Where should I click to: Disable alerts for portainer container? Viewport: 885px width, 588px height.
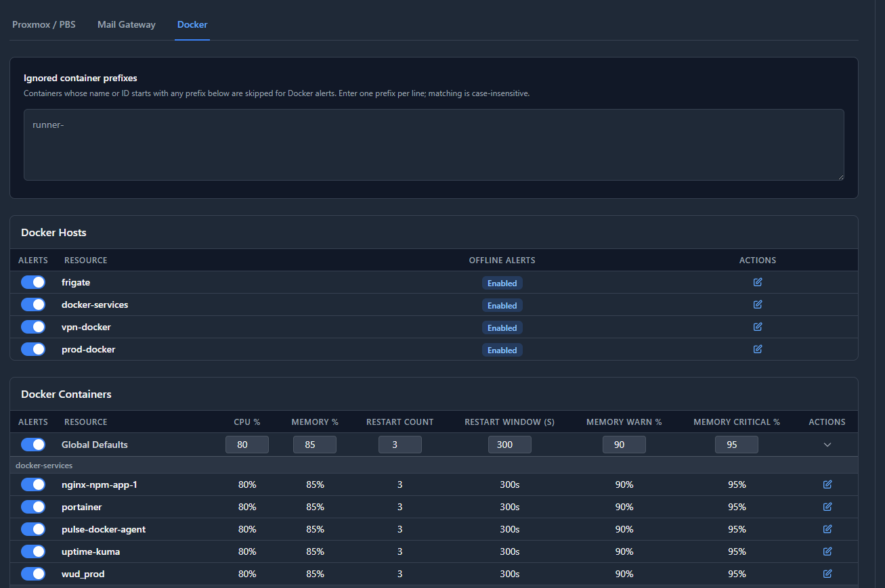pyautogui.click(x=33, y=507)
